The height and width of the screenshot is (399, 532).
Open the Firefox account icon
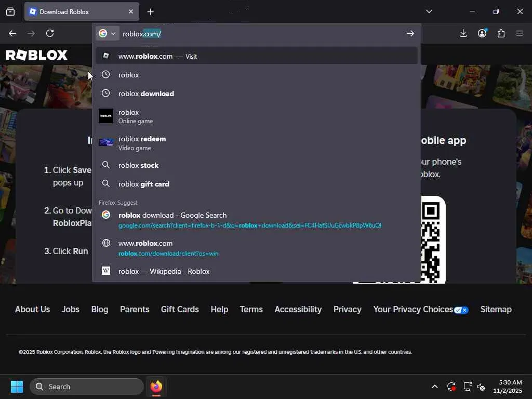[482, 33]
